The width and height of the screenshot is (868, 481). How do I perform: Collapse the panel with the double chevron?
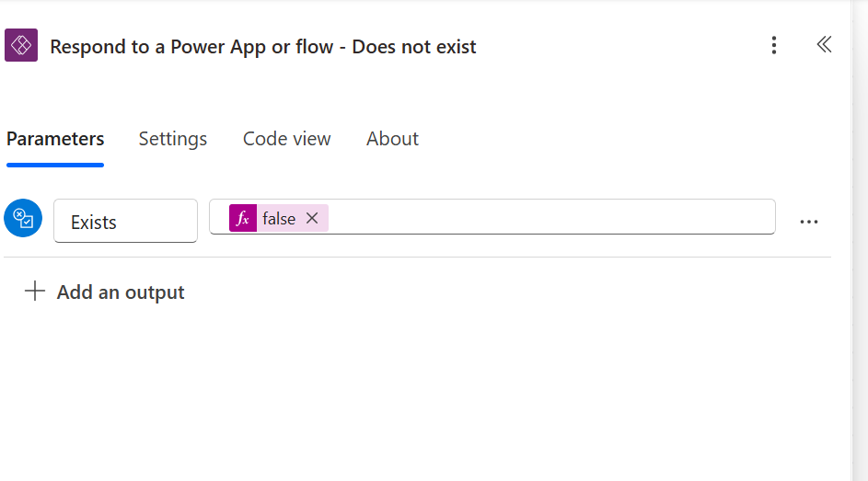point(824,44)
